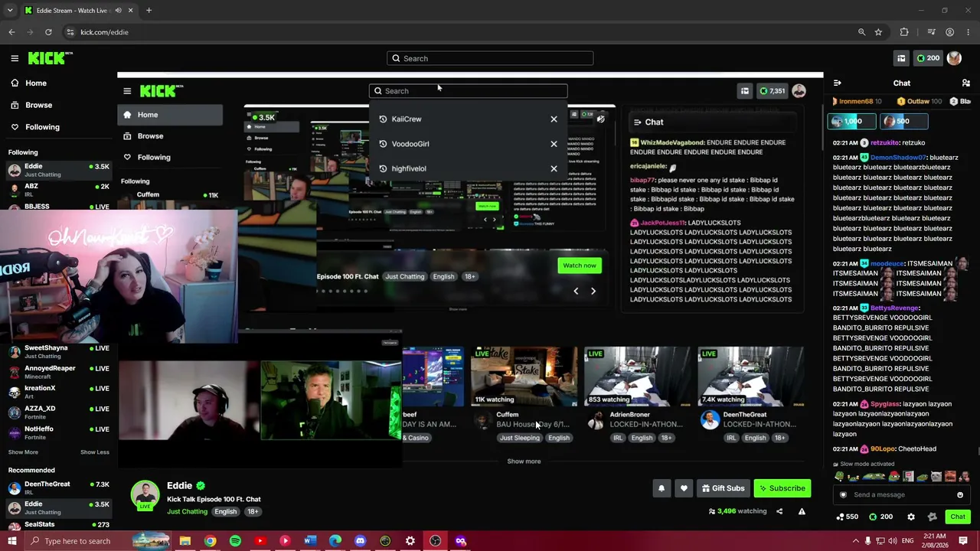Collapse the chat panel with arrow icon

click(837, 83)
